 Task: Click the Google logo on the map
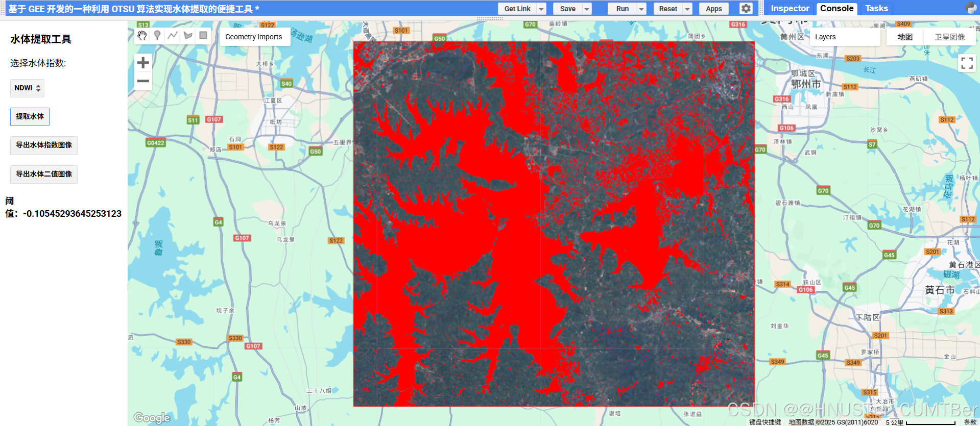coord(152,418)
